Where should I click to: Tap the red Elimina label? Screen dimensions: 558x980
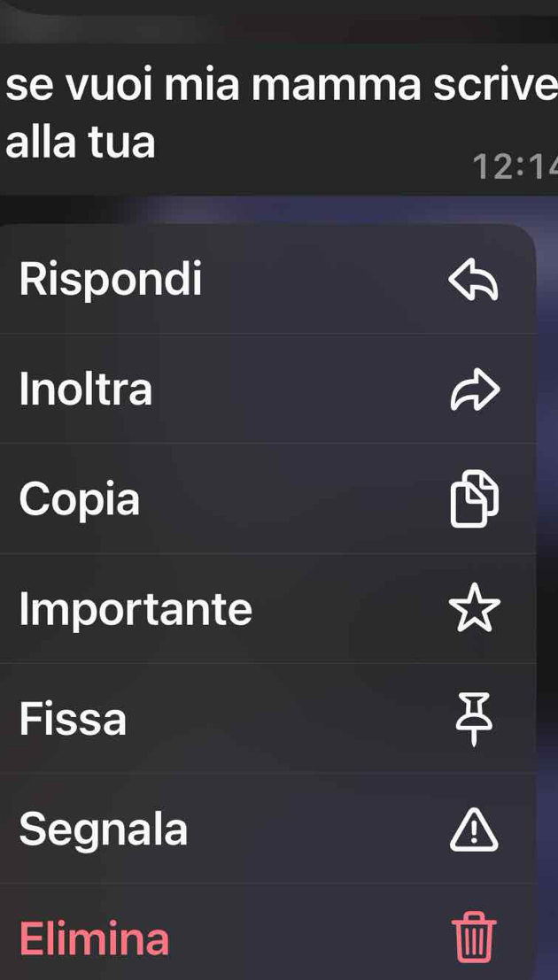94,938
